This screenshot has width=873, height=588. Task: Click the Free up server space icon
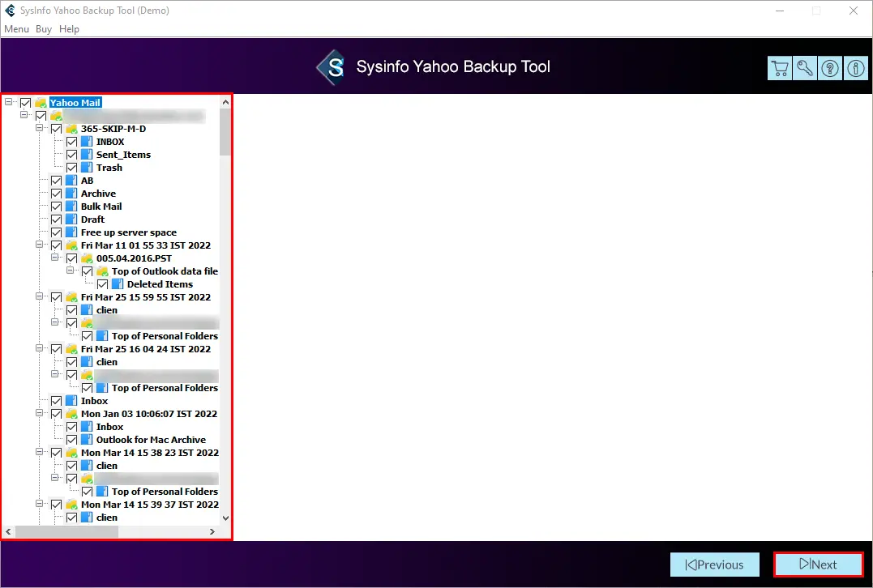click(x=71, y=232)
